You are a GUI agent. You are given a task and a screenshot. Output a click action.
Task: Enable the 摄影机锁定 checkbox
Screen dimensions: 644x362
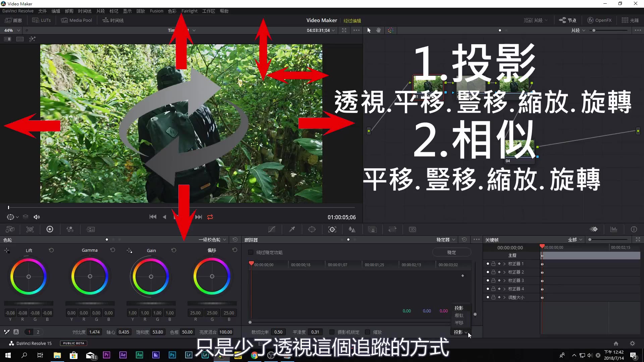[332, 332]
